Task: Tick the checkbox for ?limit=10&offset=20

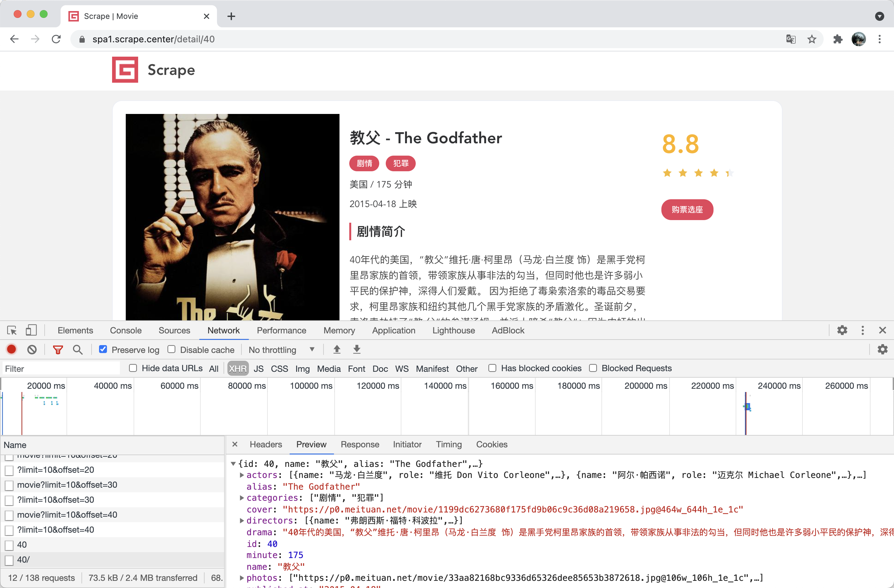Action: click(9, 470)
